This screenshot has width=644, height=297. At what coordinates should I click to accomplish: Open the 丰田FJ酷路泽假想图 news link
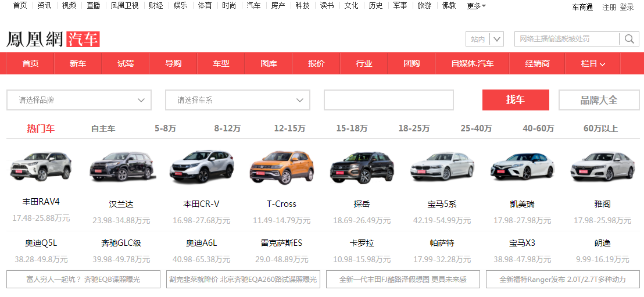click(x=403, y=280)
